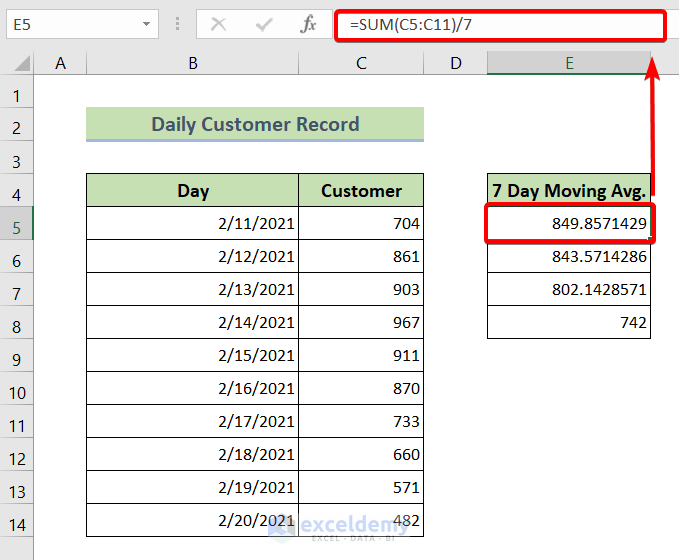Select column E header

click(568, 63)
